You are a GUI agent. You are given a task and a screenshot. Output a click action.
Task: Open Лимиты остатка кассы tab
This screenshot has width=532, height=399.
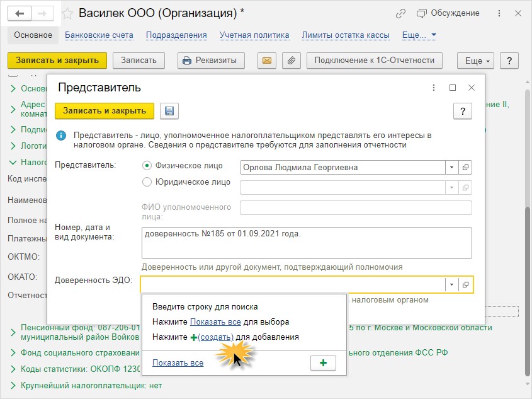[x=346, y=35]
